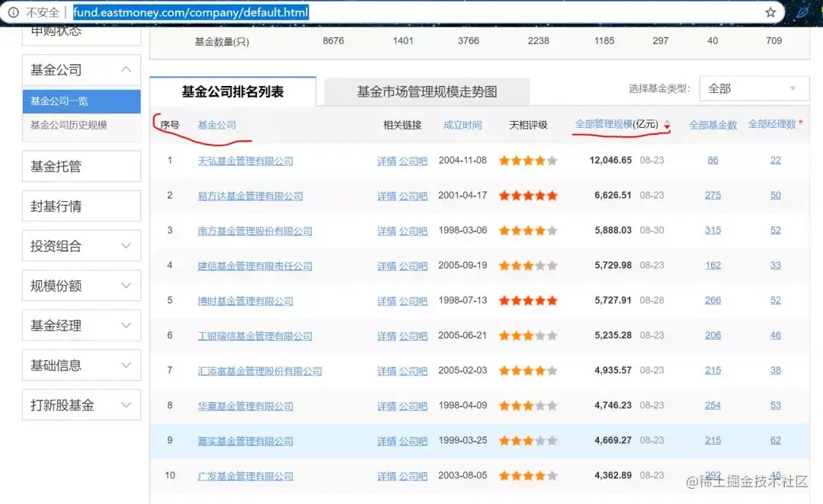Image resolution: width=823 pixels, height=504 pixels.
Task: Open 广发基金管理有限公司 link
Action: (x=245, y=476)
